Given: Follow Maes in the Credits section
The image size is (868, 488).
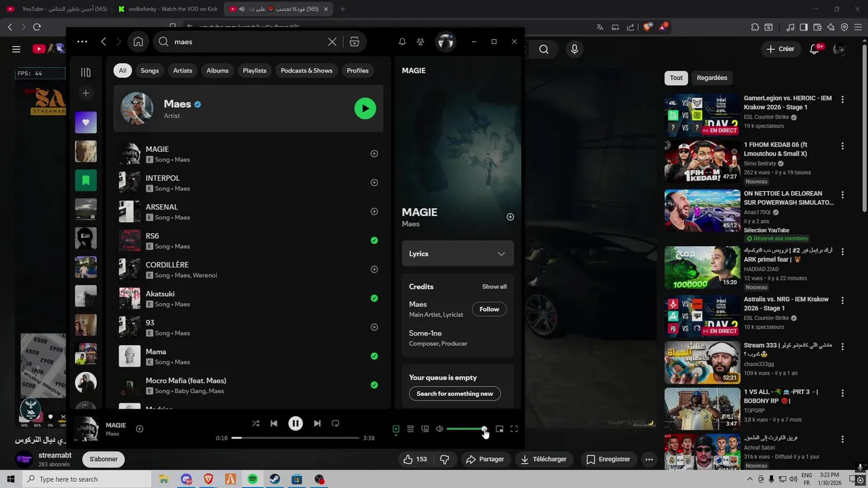Looking at the screenshot, I should click(x=489, y=309).
